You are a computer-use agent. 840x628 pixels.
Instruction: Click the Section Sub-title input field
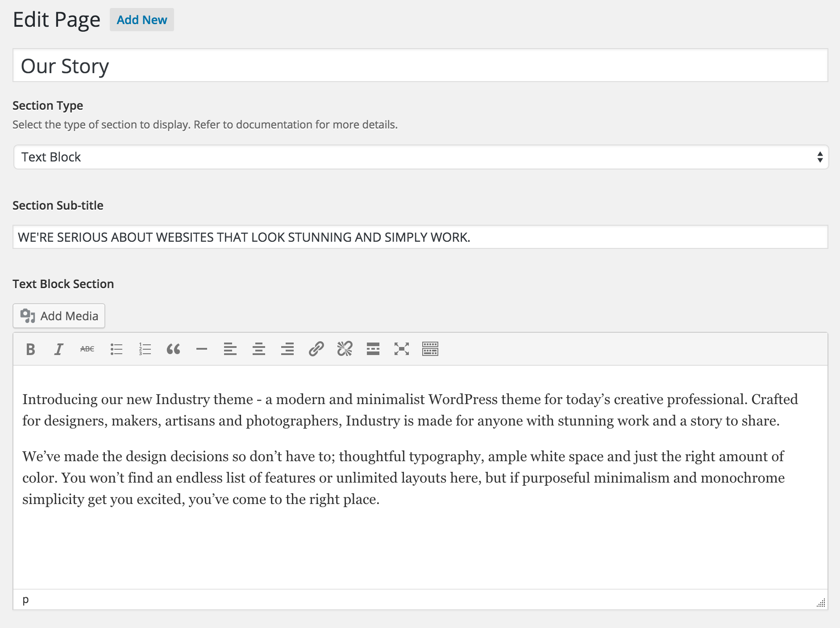pos(420,237)
